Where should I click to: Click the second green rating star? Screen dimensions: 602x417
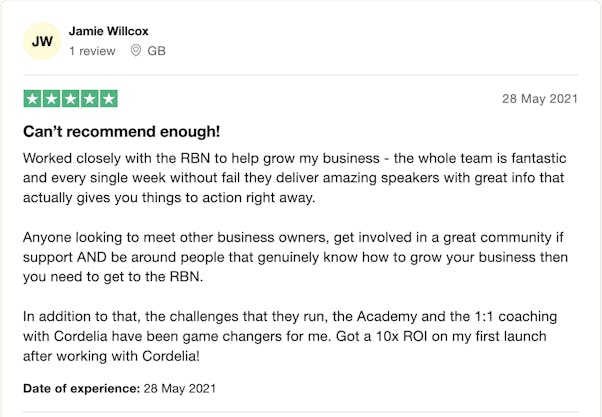coord(51,99)
